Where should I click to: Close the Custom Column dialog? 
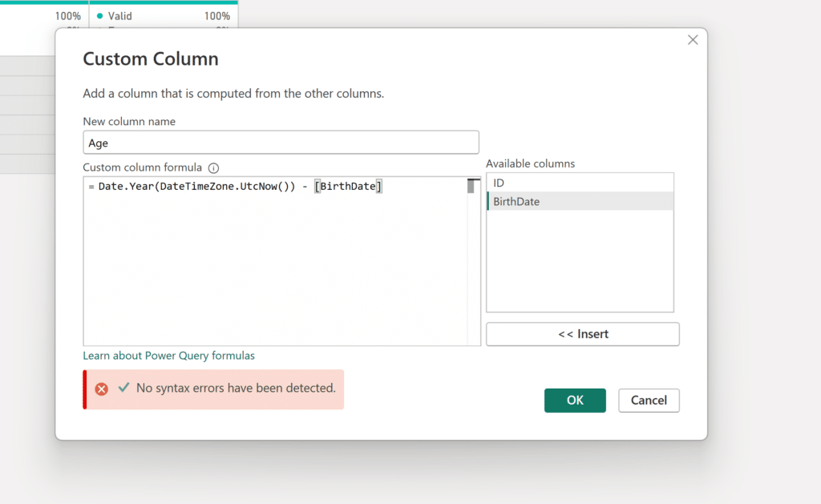(693, 40)
